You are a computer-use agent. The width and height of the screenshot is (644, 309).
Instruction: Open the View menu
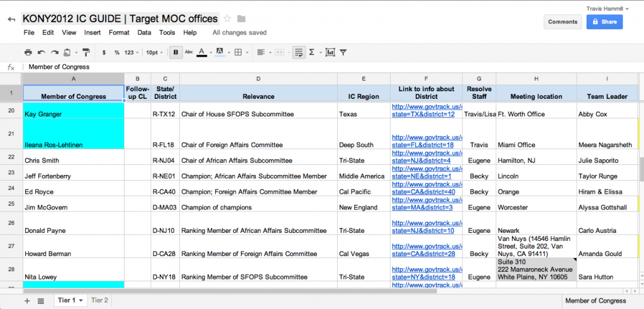(69, 33)
